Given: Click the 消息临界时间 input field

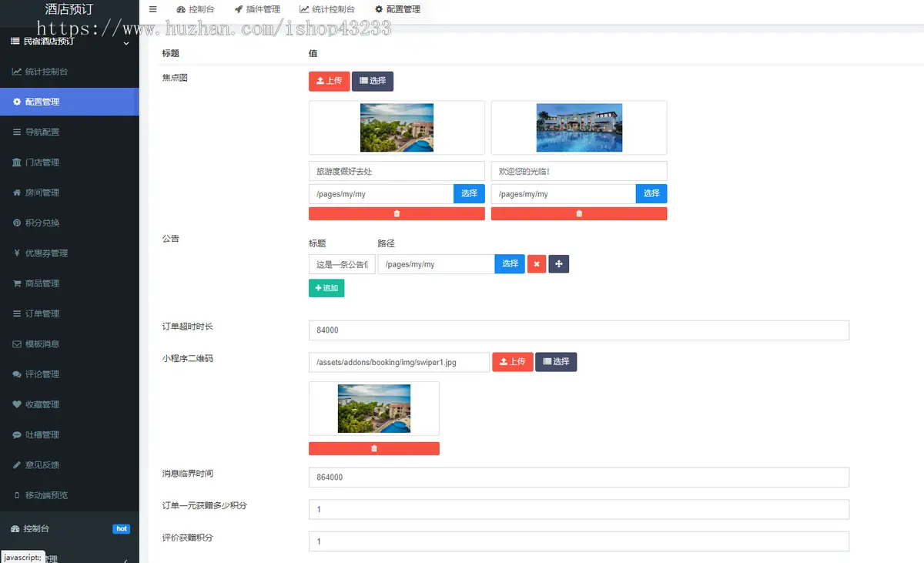Looking at the screenshot, I should tap(578, 478).
